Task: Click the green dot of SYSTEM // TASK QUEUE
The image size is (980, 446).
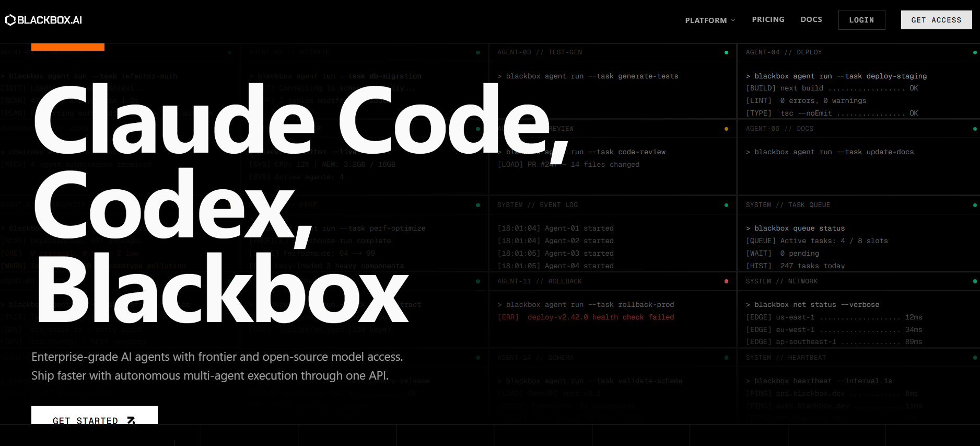Action: click(x=975, y=205)
